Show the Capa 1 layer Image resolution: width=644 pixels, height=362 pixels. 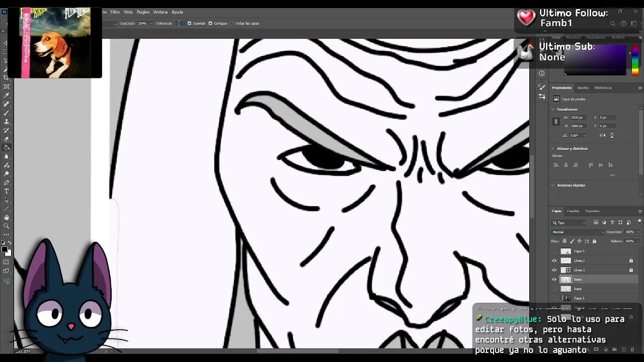pyautogui.click(x=554, y=298)
